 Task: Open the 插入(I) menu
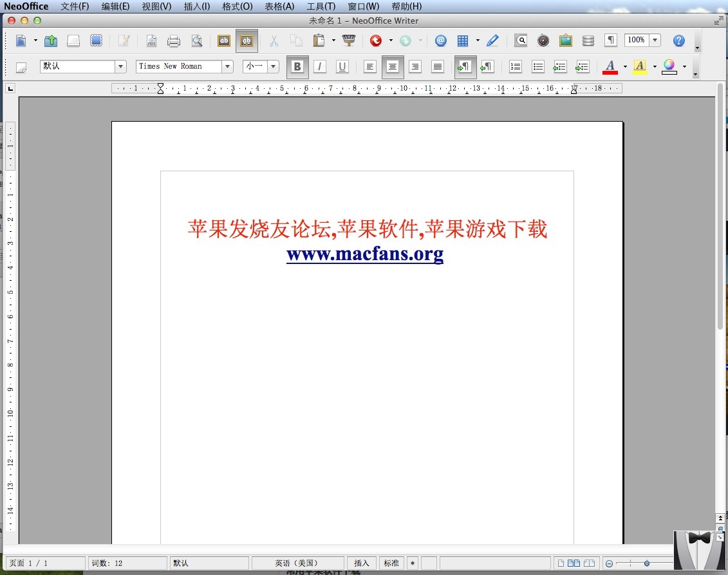[x=197, y=6]
